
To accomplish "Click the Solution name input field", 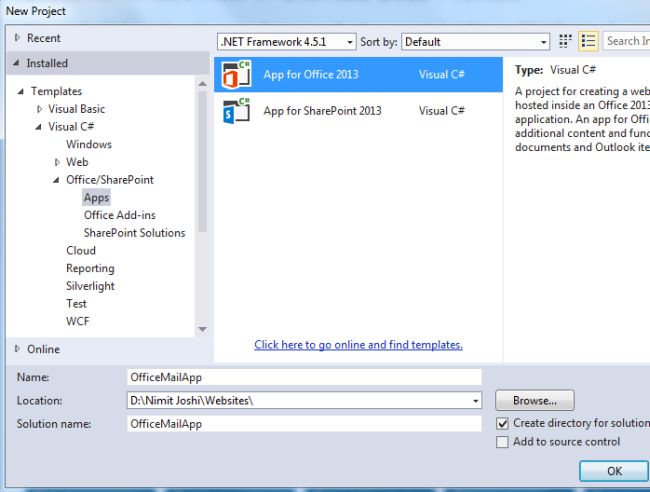I will pos(304,424).
